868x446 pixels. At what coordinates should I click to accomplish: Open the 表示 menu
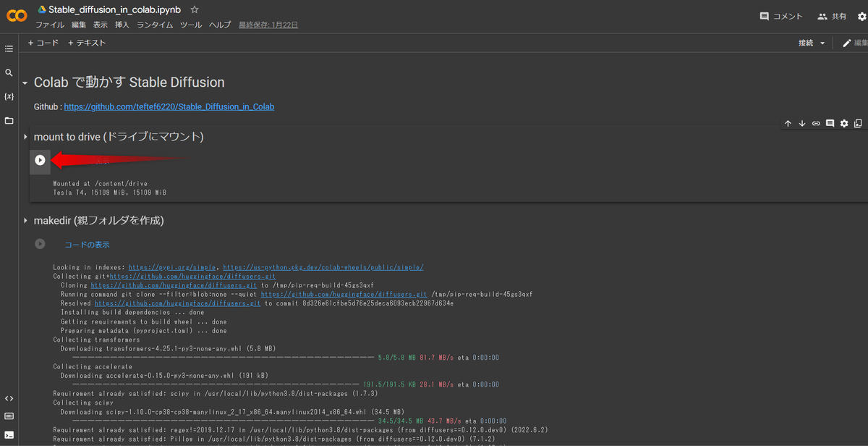pyautogui.click(x=101, y=25)
